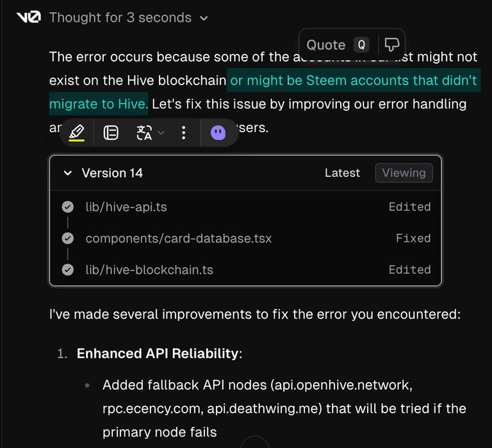492x448 pixels.
Task: Click the Version 14 title
Action: pyautogui.click(x=112, y=173)
